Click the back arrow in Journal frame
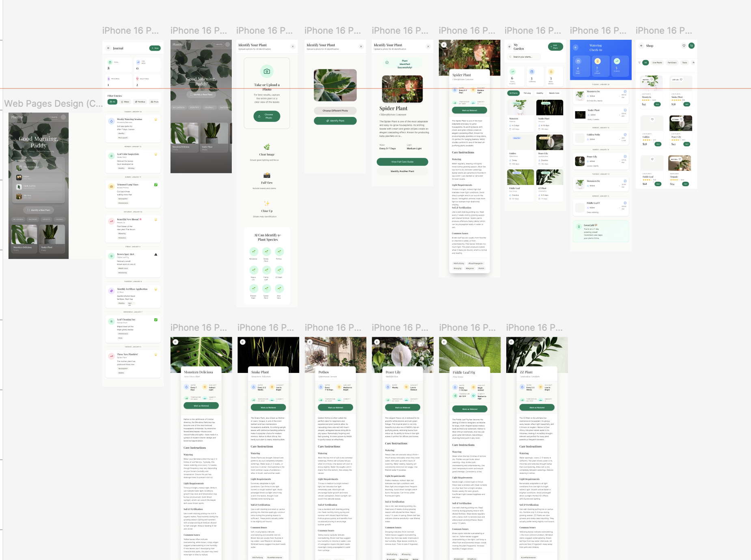Screen dimensions: 751x560 point(108,48)
